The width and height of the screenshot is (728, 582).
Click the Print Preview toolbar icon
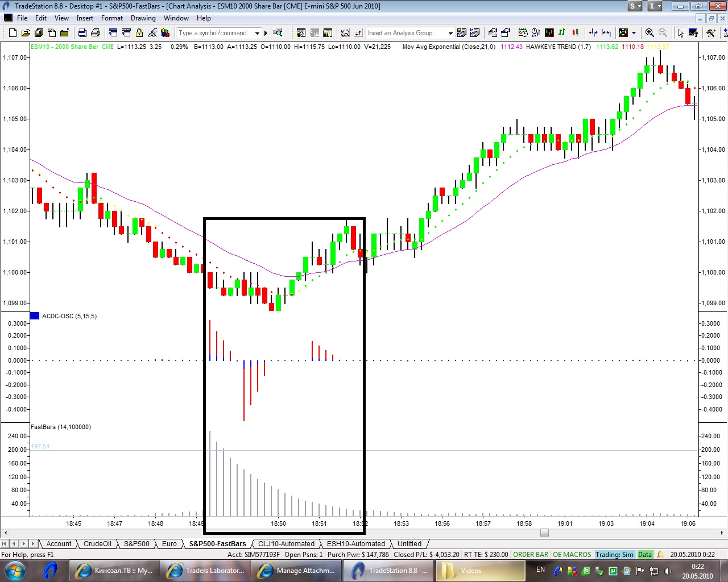coord(82,32)
